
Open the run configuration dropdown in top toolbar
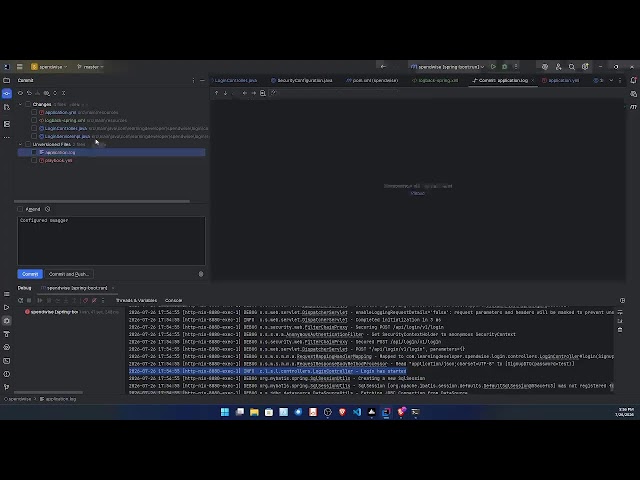coord(447,67)
